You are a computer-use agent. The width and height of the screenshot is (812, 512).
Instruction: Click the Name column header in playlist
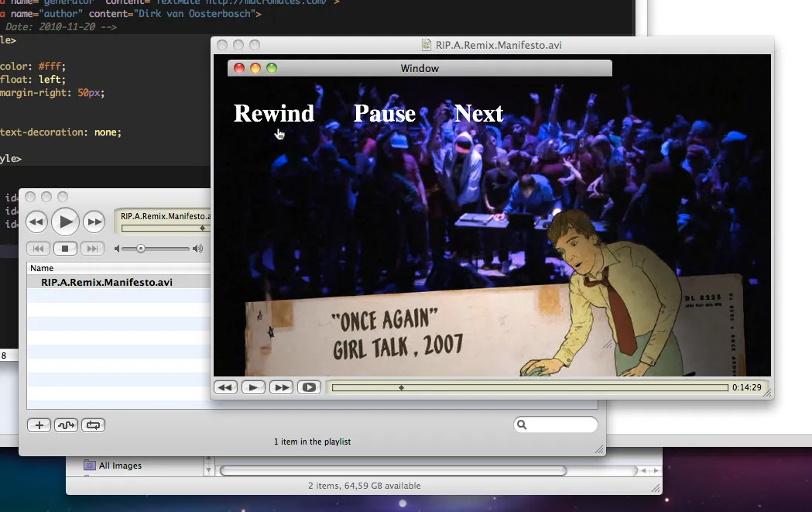click(x=118, y=268)
